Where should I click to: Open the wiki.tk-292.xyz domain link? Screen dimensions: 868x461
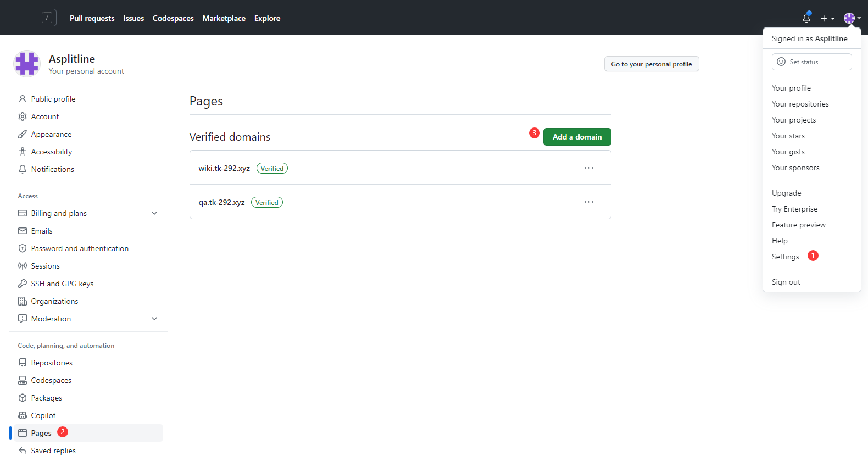(x=224, y=168)
